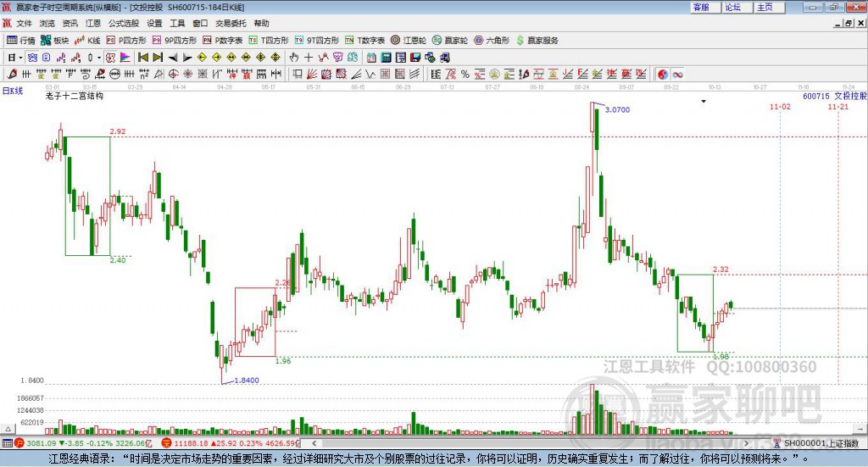Image resolution: width=868 pixels, height=467 pixels.
Task: Click the last yellow diamond icon
Action: pos(275,58)
